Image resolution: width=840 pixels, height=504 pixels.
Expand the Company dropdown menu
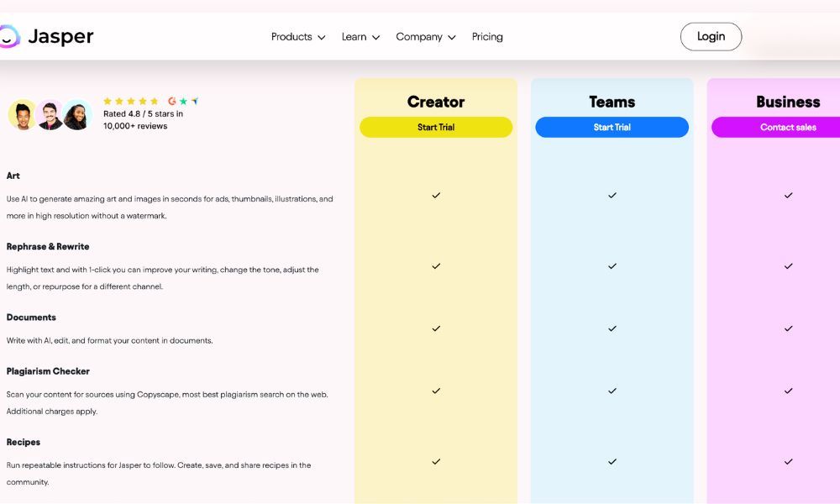pyautogui.click(x=425, y=37)
